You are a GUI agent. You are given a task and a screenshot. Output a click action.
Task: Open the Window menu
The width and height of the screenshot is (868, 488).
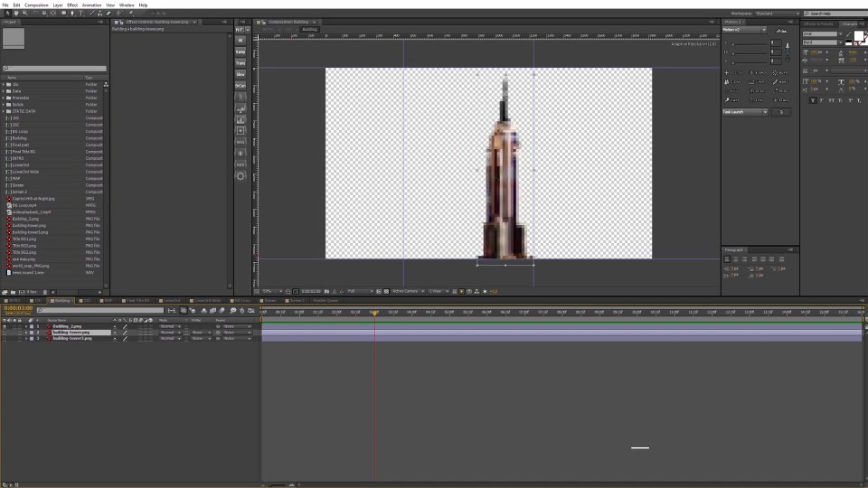click(127, 5)
